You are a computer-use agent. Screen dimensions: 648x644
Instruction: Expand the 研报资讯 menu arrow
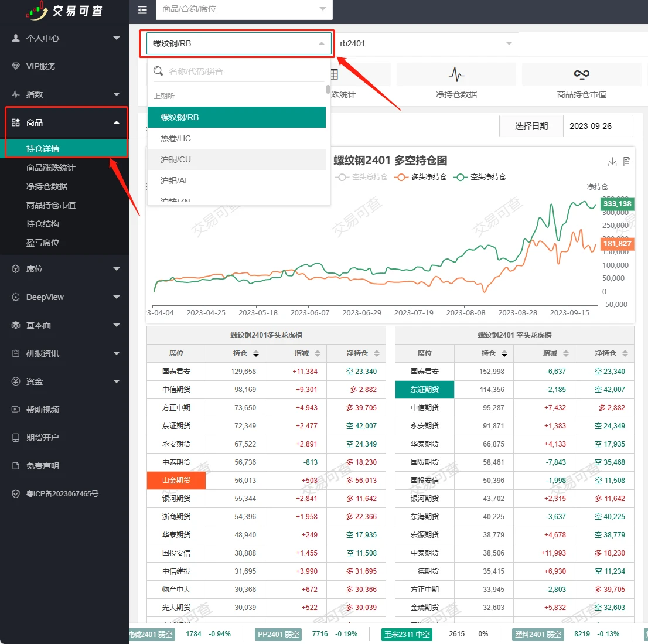[117, 353]
